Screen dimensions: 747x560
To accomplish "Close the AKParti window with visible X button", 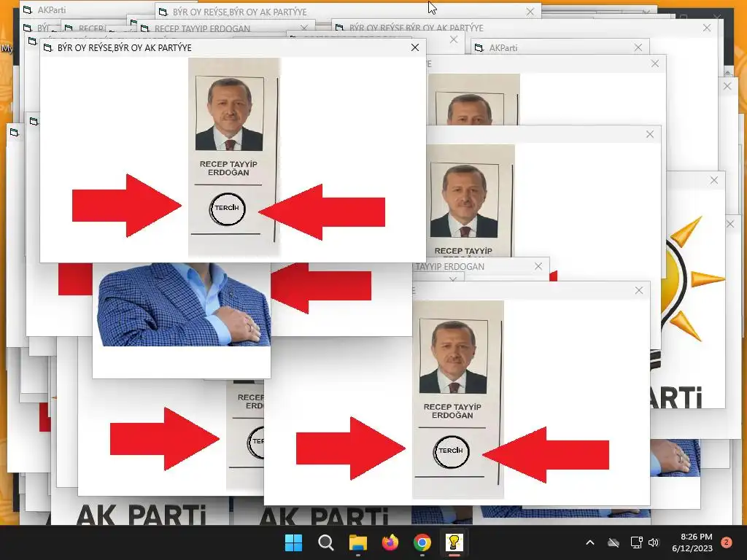I will [638, 47].
